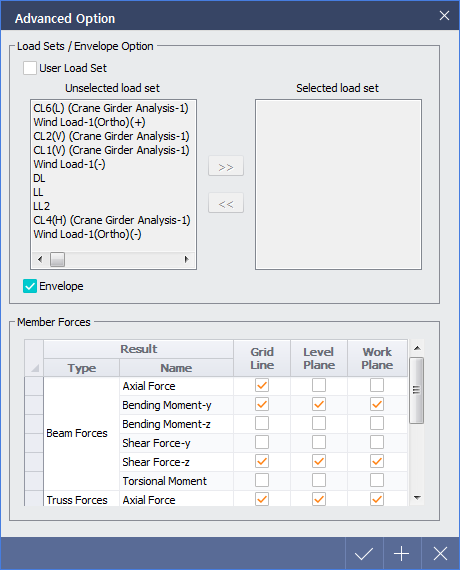Screen dimensions: 460x570
Task: Uncheck Truss Axial Force Level Plane checkbox
Action: coord(319,499)
